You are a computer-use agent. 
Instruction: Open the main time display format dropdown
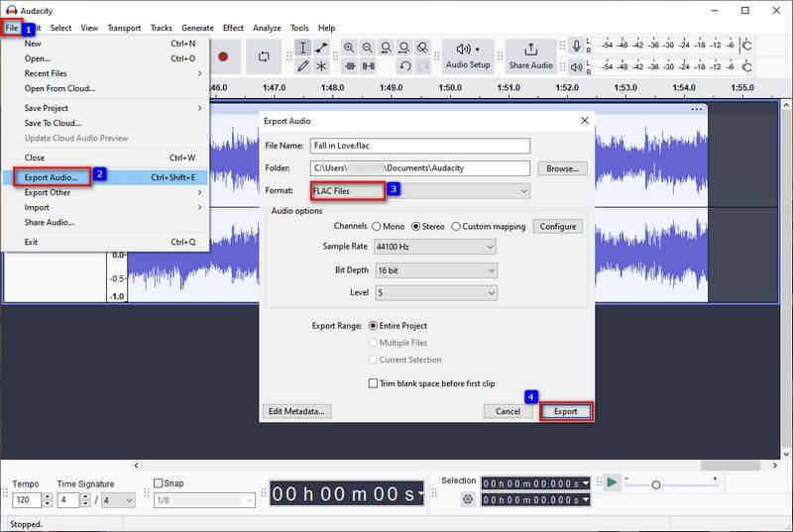click(x=420, y=493)
